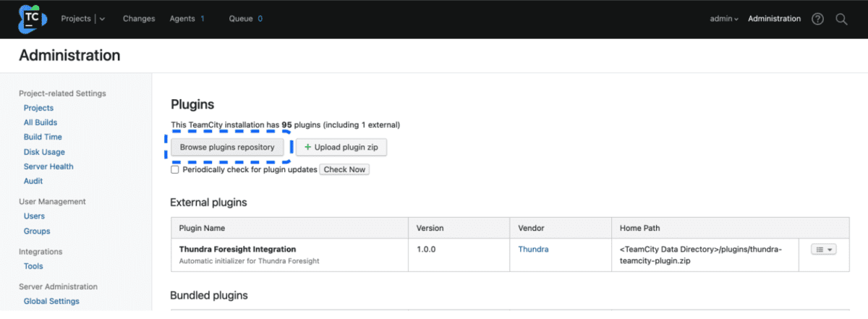Open Users under User Management
The height and width of the screenshot is (319, 868).
tap(34, 216)
